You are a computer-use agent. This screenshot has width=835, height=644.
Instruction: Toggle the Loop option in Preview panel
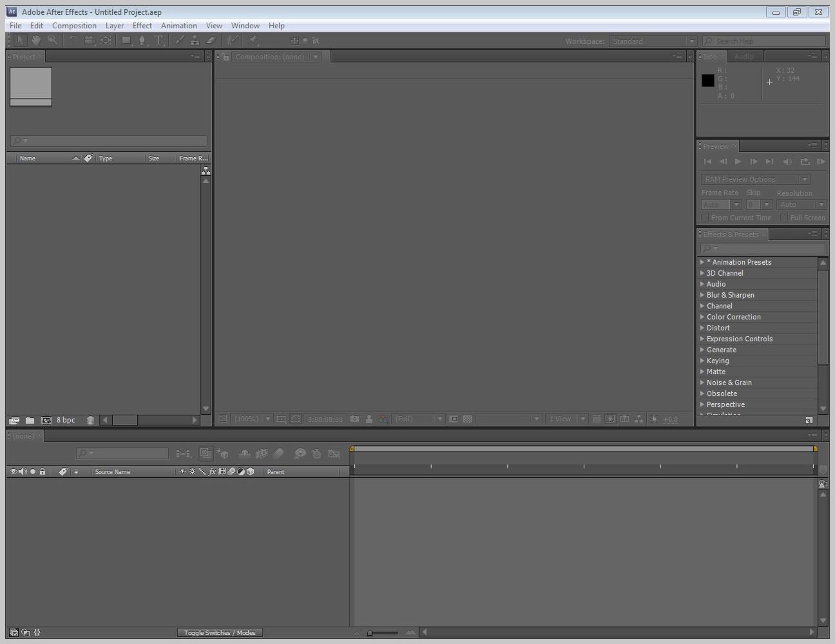point(805,162)
